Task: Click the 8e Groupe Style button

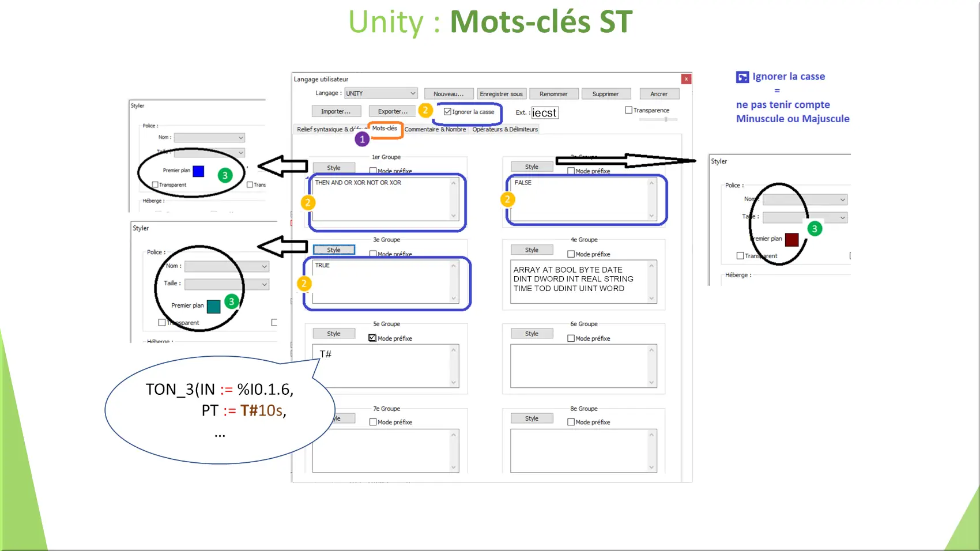Action: (x=532, y=418)
